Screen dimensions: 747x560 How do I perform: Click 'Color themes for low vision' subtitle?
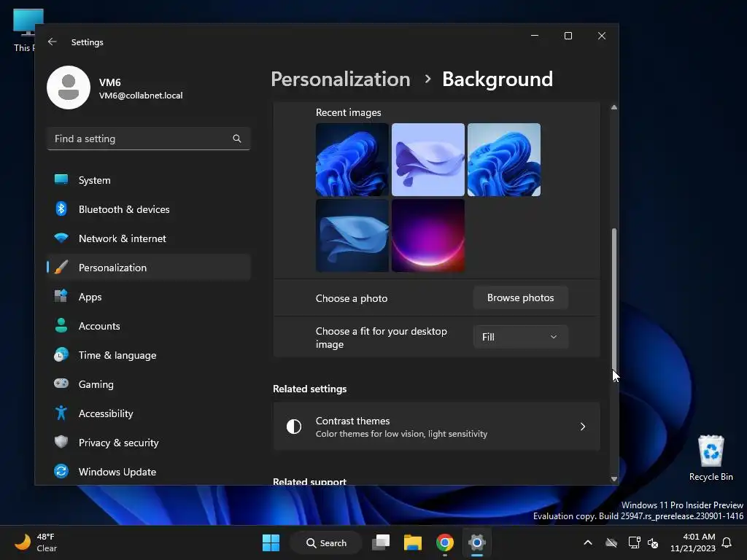(x=401, y=434)
